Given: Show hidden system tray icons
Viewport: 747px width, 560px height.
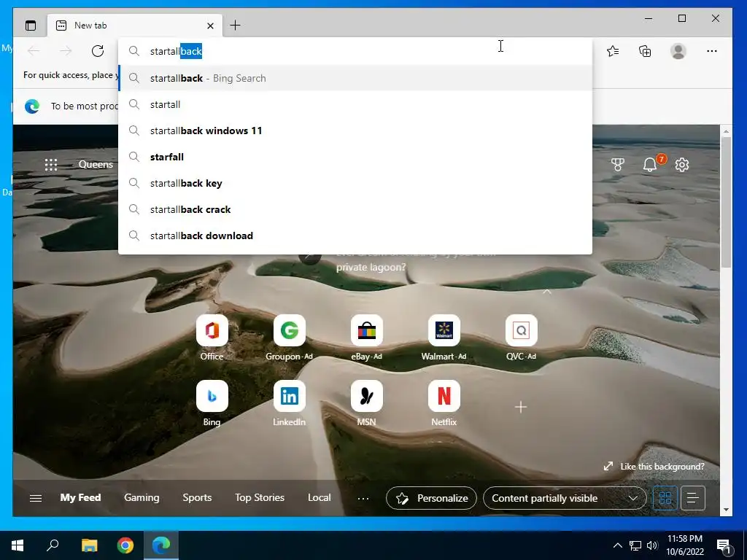Looking at the screenshot, I should point(617,545).
